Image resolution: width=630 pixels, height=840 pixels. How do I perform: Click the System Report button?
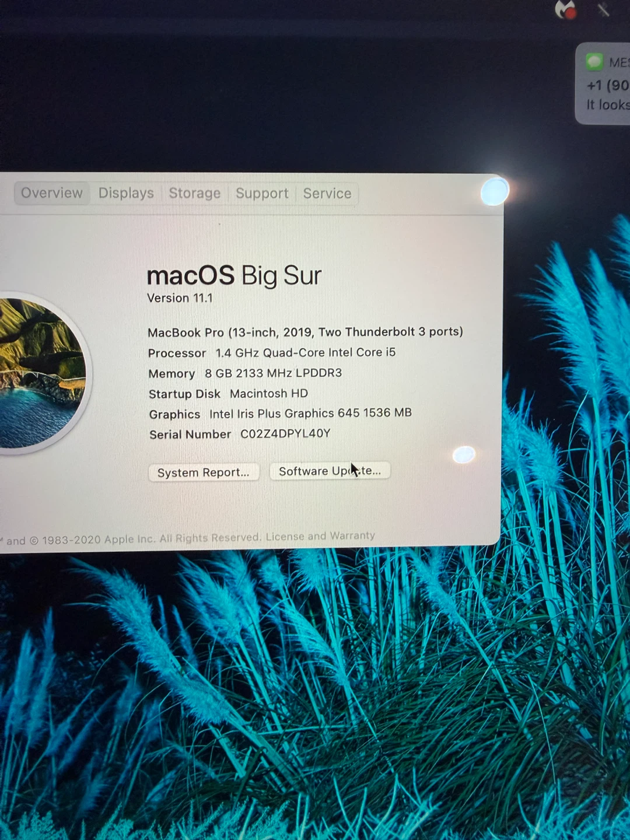204,473
